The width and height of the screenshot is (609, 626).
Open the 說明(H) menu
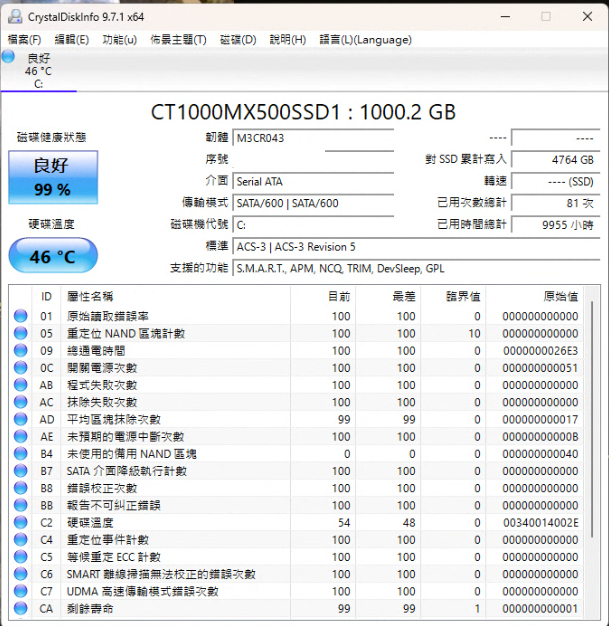pos(288,40)
